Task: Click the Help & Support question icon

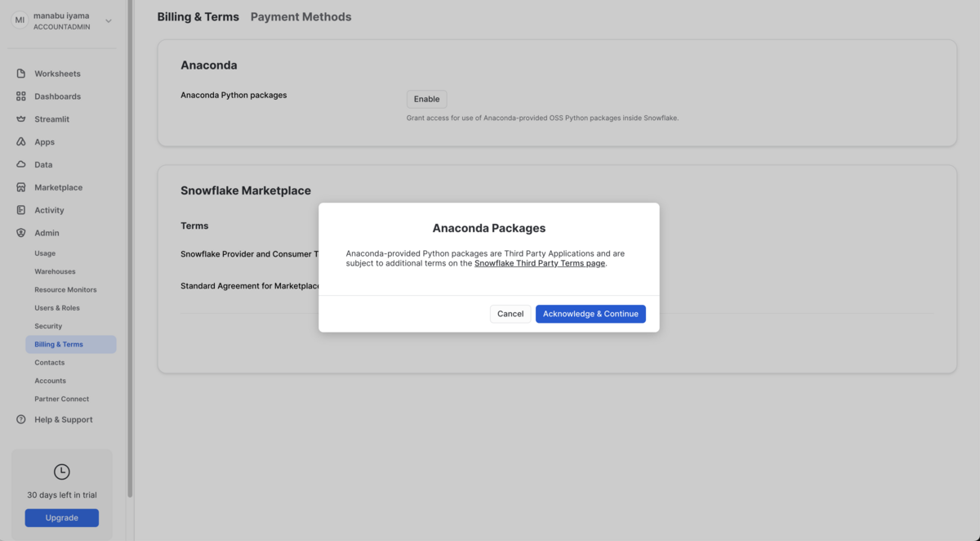Action: point(21,419)
